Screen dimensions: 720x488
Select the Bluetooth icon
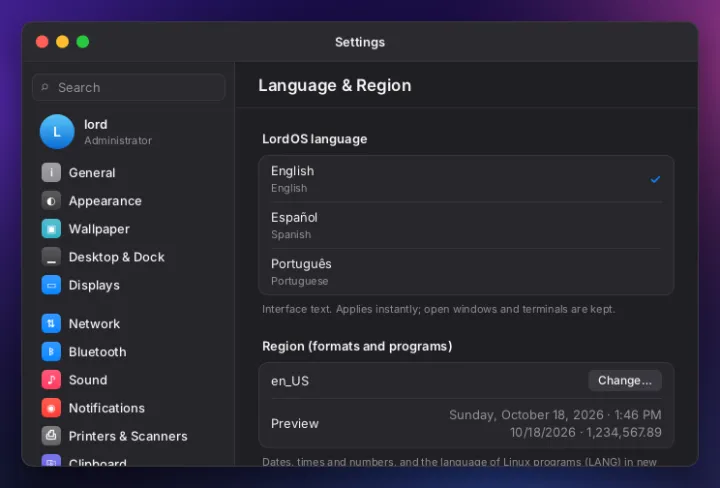point(51,352)
